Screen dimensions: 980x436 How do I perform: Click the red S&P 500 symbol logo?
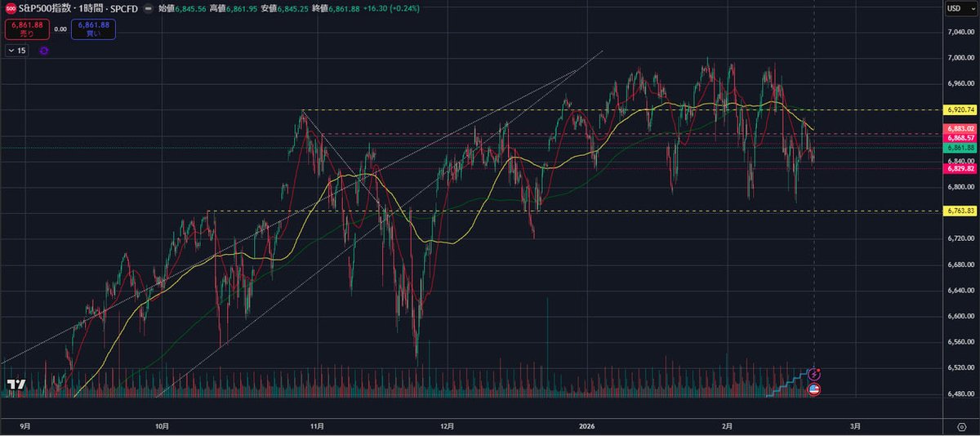(11, 8)
